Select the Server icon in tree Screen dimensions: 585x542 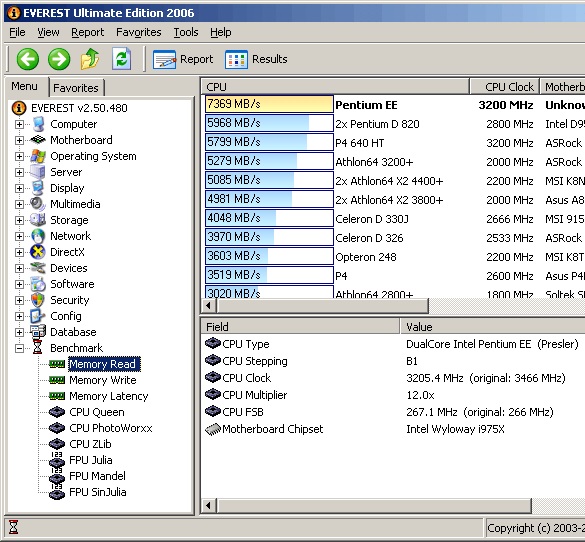coord(38,172)
